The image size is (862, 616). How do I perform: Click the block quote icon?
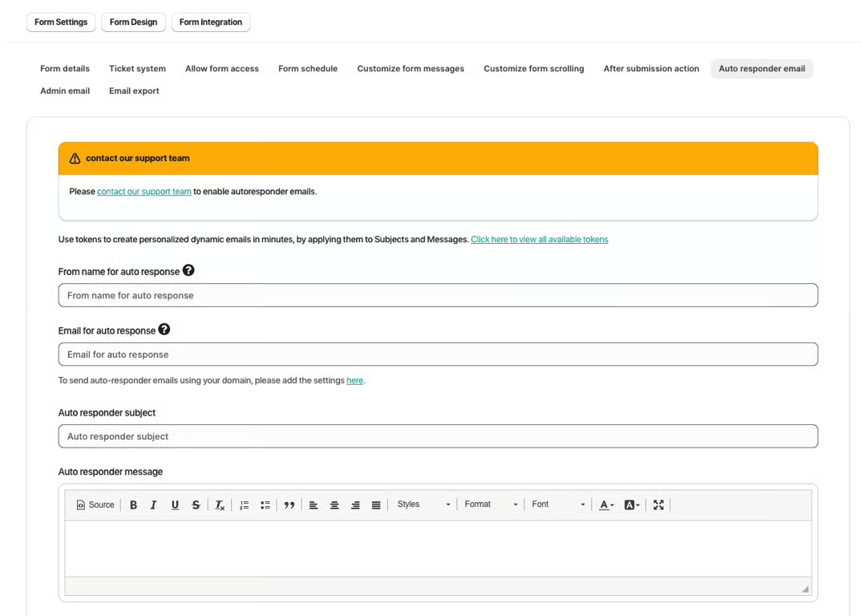(289, 505)
